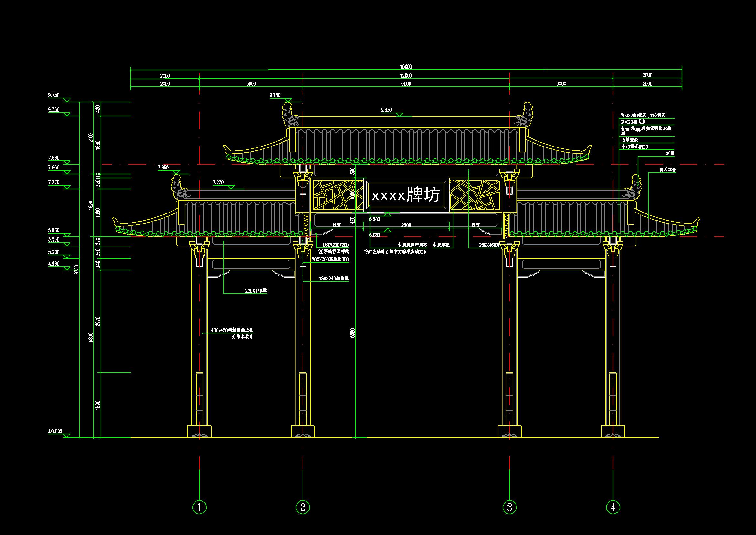Select the '660*200*200' bracket annotation
This screenshot has height=535, width=756.
click(335, 245)
